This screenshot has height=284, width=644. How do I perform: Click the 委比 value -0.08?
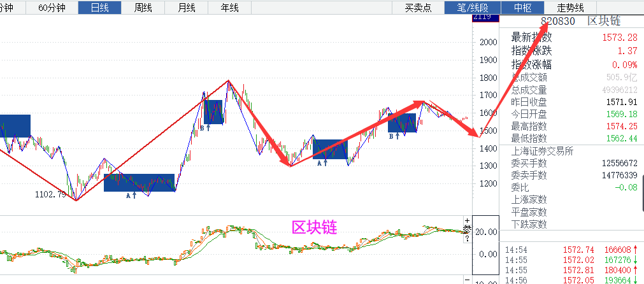point(626,188)
